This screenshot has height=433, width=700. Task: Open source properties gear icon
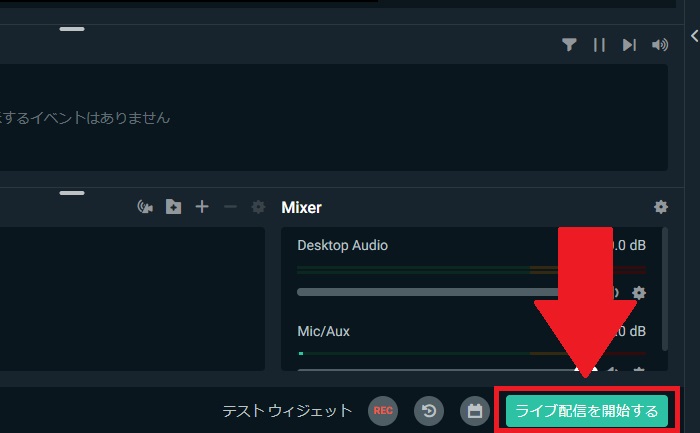pos(258,207)
